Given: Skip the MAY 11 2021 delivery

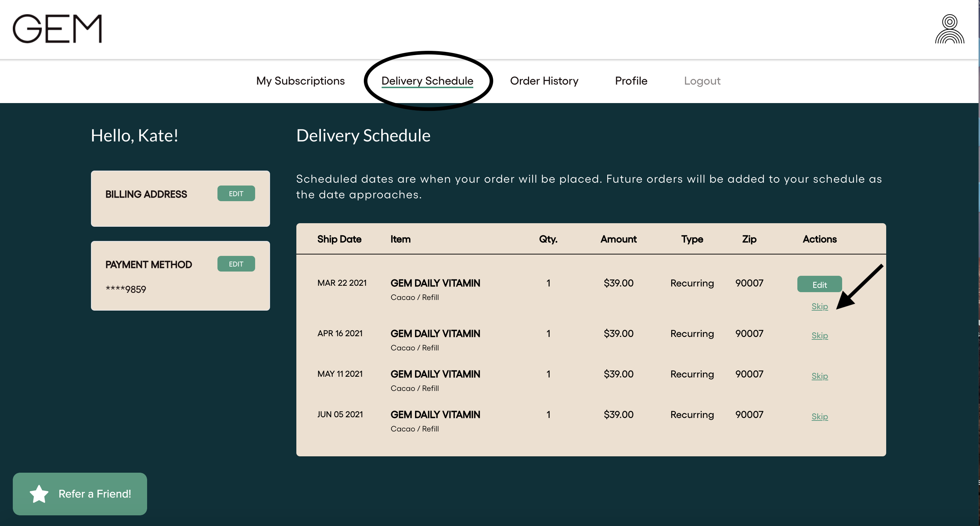Looking at the screenshot, I should coord(819,376).
